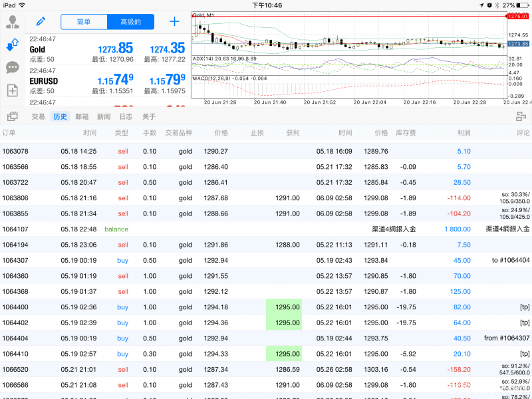Tap green take-profit 1295.00 of order 1064410
Viewport: 532px width, 399px height.
[x=284, y=354]
